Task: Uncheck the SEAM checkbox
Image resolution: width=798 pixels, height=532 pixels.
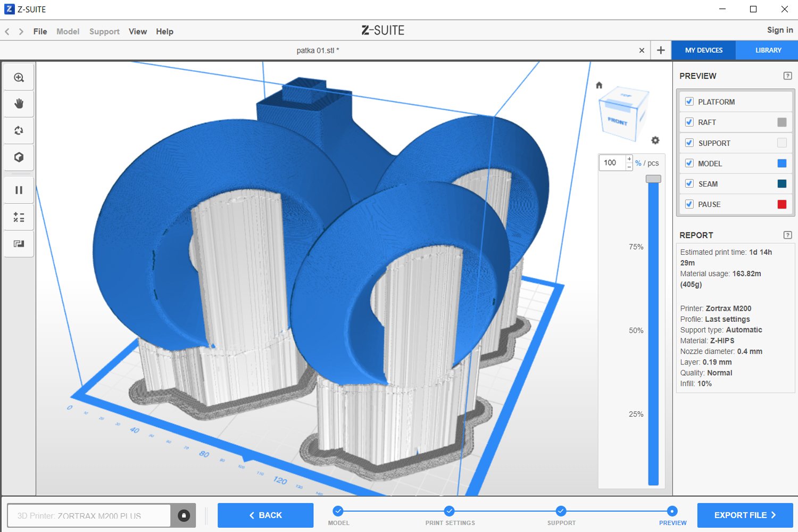Action: point(689,184)
